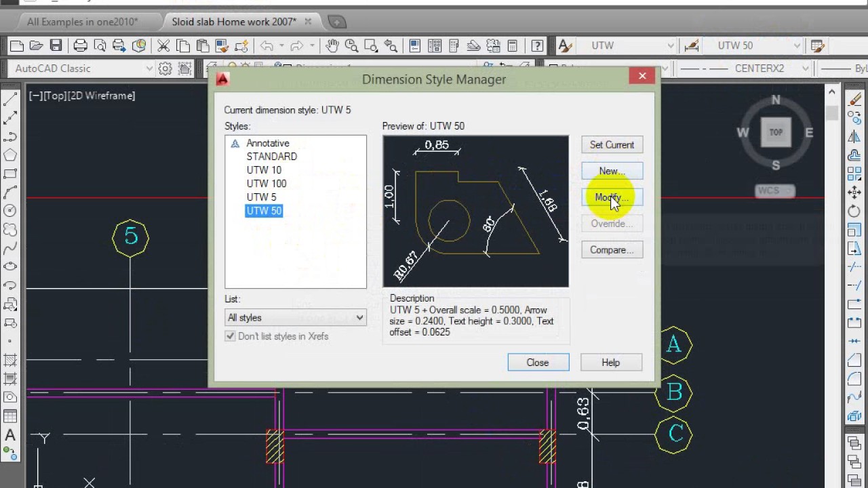Select the Hatch tool
Screen dimensions: 868x488
pyautogui.click(x=10, y=361)
